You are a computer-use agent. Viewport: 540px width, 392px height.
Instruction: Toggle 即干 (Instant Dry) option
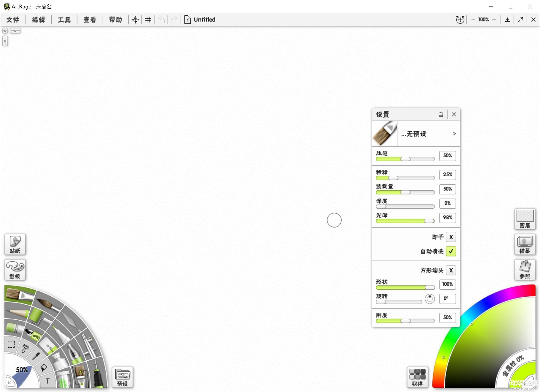(450, 236)
